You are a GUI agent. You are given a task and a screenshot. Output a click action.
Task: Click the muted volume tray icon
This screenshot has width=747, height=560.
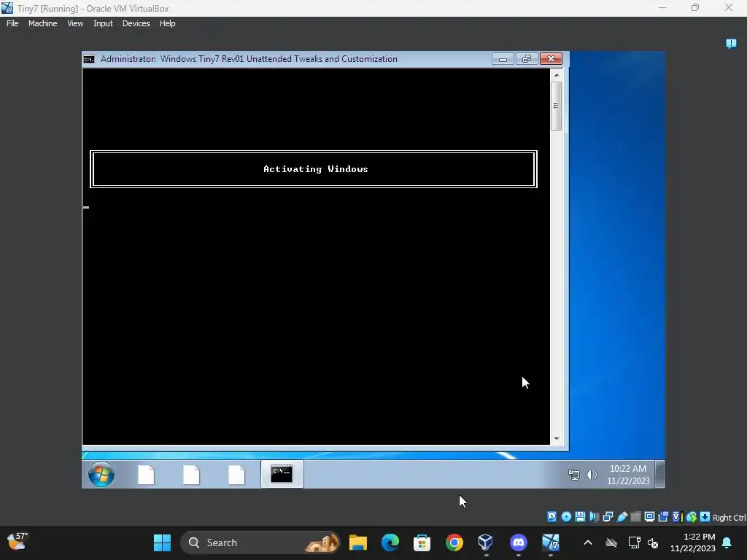[x=653, y=542]
